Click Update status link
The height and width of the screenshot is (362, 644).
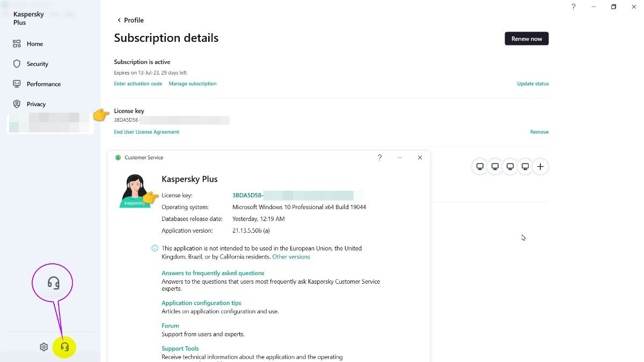tap(532, 84)
